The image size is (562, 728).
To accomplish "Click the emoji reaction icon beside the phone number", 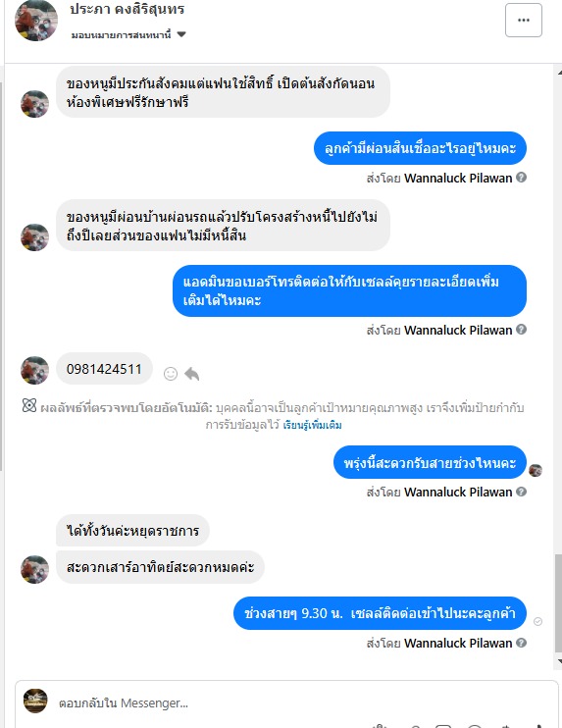I will click(171, 374).
